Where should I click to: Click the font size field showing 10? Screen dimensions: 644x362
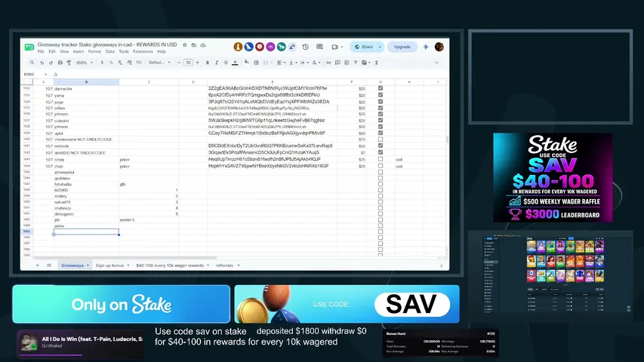coord(188,63)
